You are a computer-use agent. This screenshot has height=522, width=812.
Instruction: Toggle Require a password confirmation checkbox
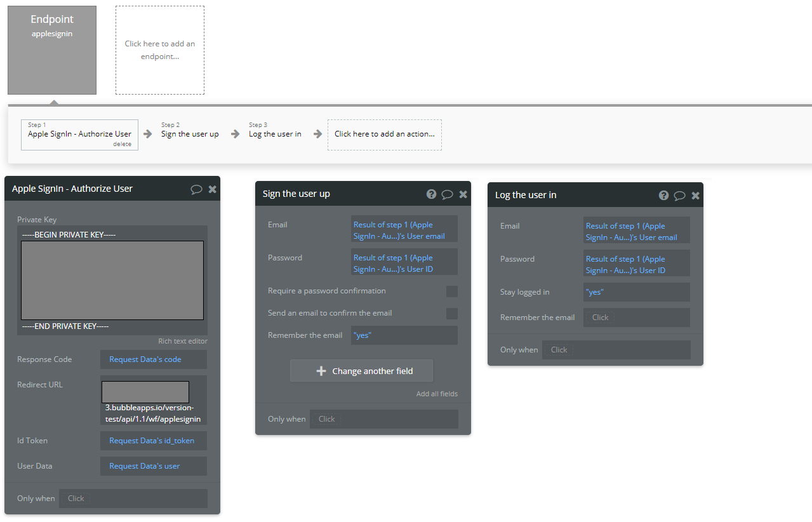(x=452, y=291)
